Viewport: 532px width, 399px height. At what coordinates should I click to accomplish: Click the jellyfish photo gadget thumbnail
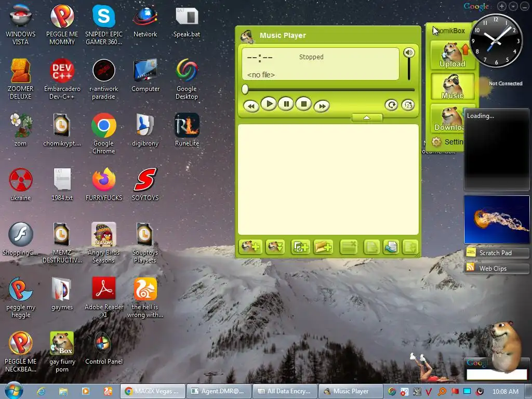pyautogui.click(x=497, y=220)
